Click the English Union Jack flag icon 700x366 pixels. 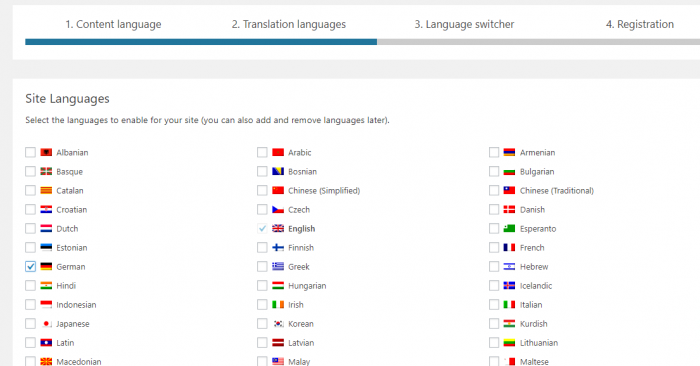tap(278, 229)
